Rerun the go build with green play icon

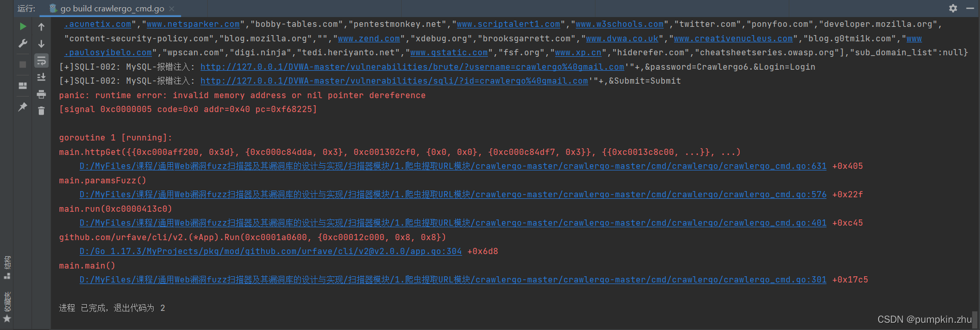[23, 26]
